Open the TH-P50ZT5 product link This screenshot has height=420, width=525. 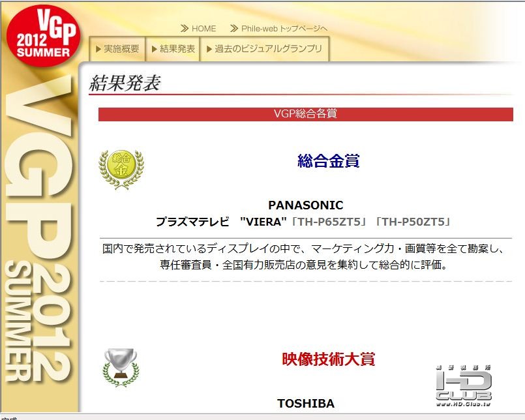413,222
